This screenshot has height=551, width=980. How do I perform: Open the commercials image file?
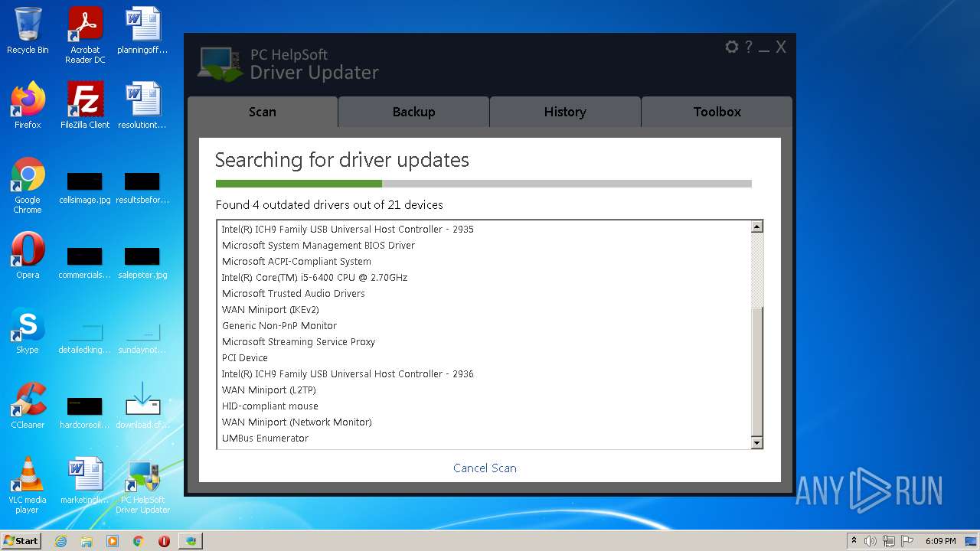(x=85, y=262)
